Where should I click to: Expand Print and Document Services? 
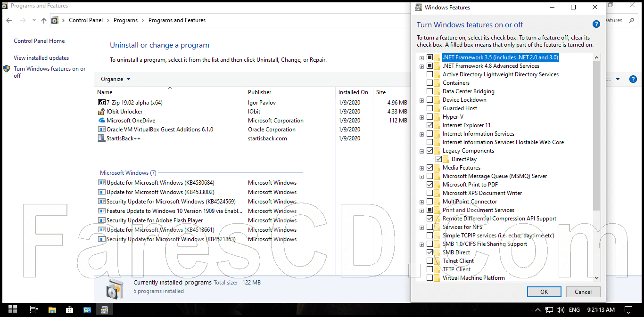pyautogui.click(x=421, y=210)
